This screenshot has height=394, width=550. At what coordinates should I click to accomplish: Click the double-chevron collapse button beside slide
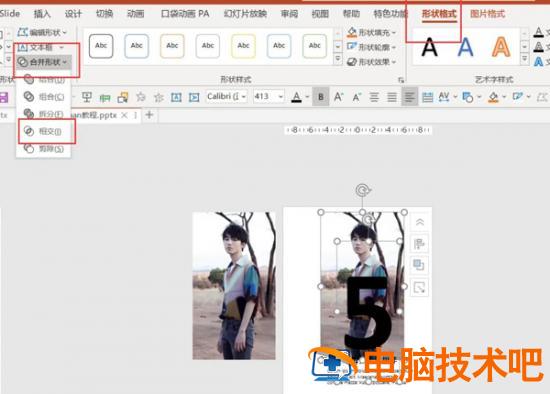coord(420,222)
